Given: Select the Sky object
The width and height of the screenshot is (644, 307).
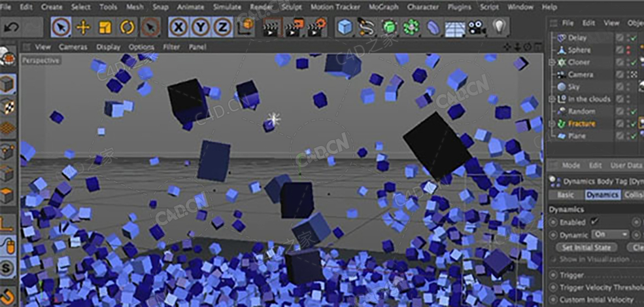Looking at the screenshot, I should tap(574, 86).
